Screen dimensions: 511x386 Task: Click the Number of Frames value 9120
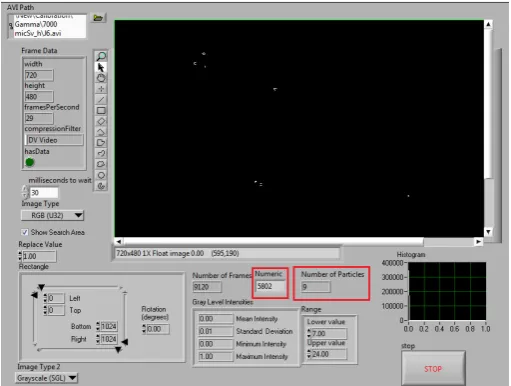[x=207, y=287]
